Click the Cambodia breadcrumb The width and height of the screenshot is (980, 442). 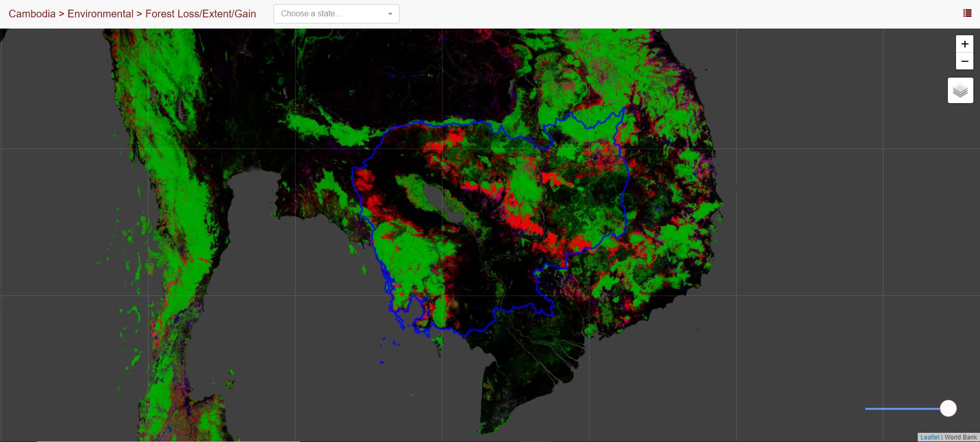click(x=32, y=14)
